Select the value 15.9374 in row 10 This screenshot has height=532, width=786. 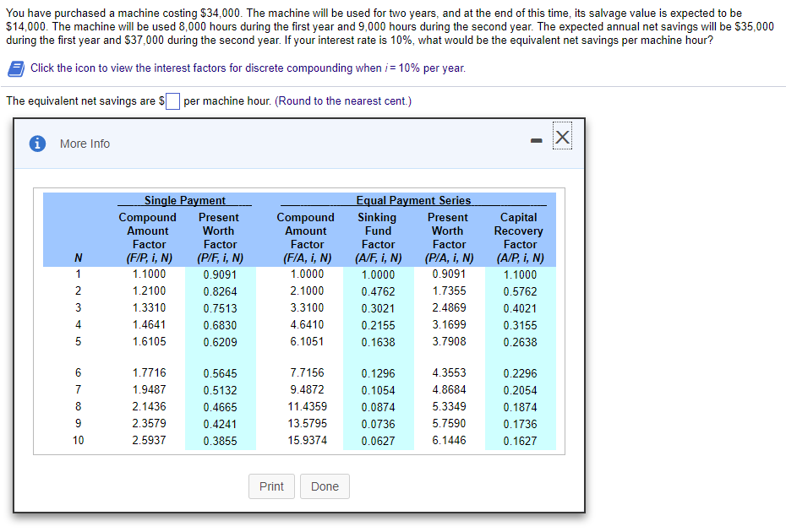click(307, 440)
